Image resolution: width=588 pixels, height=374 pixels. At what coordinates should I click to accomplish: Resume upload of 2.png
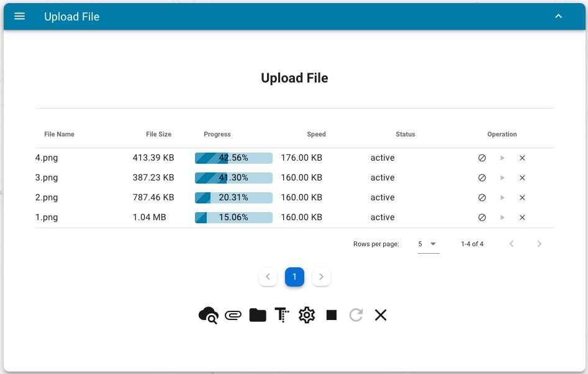click(502, 197)
